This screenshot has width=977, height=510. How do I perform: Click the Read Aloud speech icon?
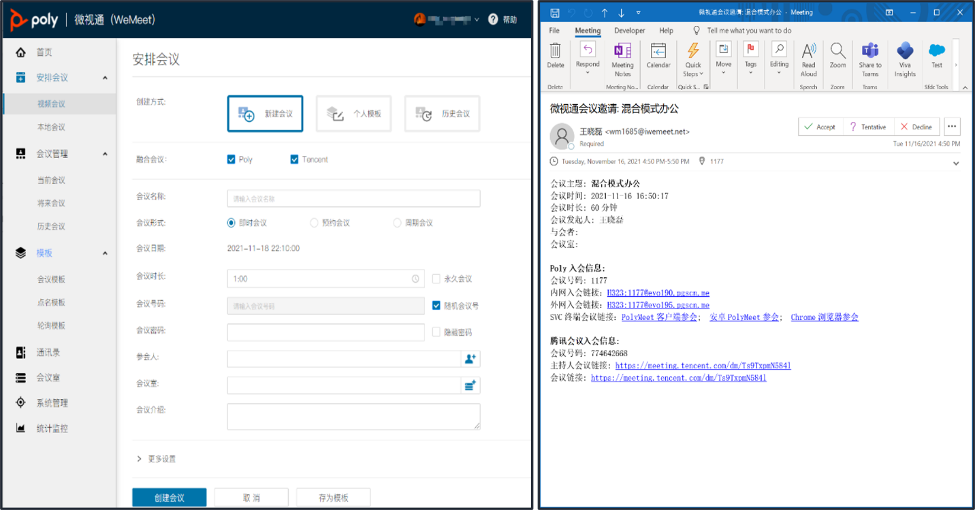(808, 51)
